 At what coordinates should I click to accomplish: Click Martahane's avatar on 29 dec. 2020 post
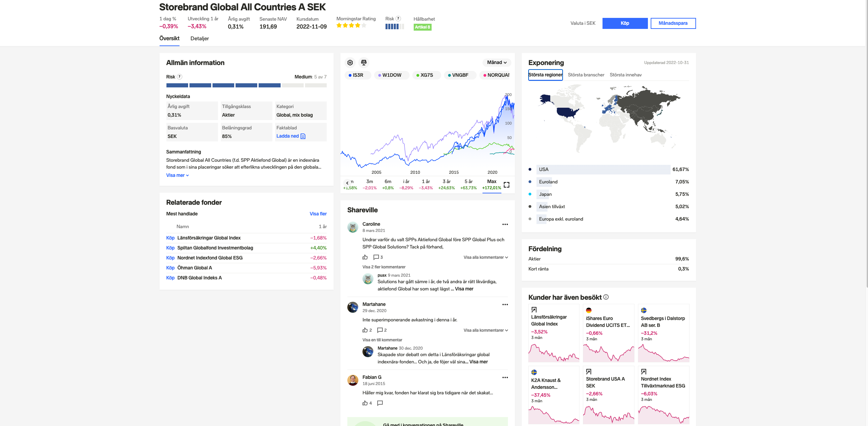coord(353,307)
